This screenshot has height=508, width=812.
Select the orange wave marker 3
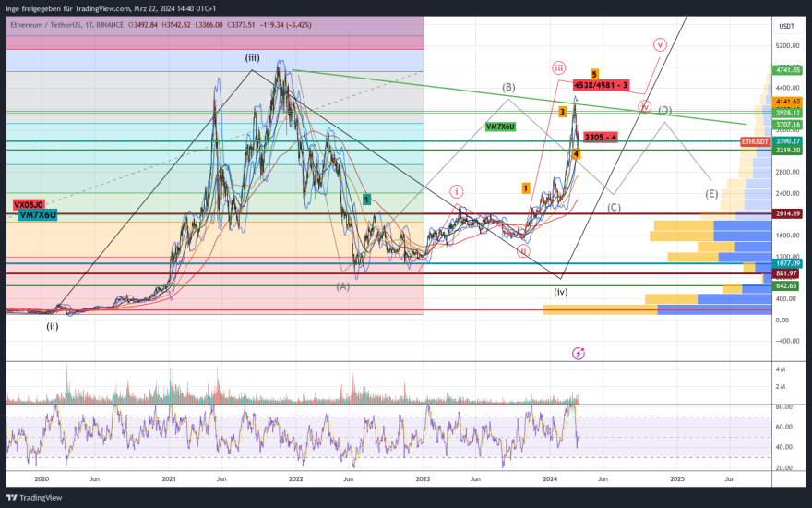pos(562,112)
